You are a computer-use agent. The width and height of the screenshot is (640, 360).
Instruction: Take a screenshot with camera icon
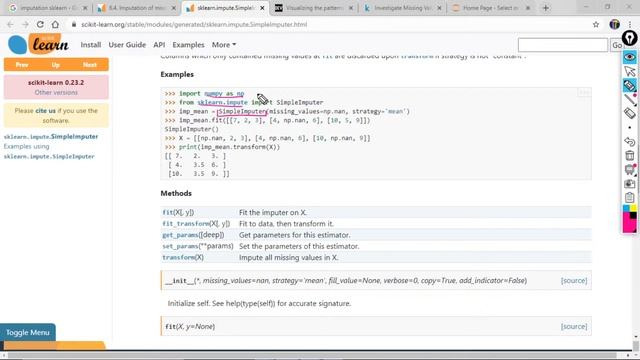click(x=629, y=184)
